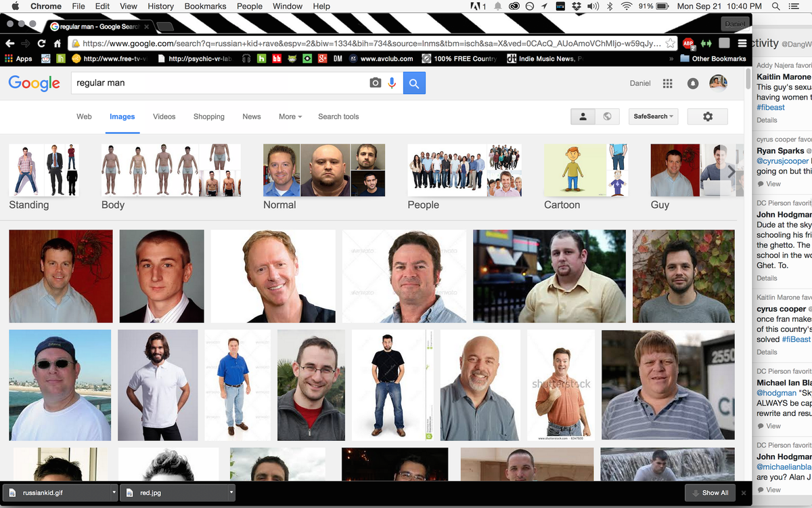This screenshot has width=812, height=508.
Task: Click the volume icon in menu bar
Action: (x=593, y=6)
